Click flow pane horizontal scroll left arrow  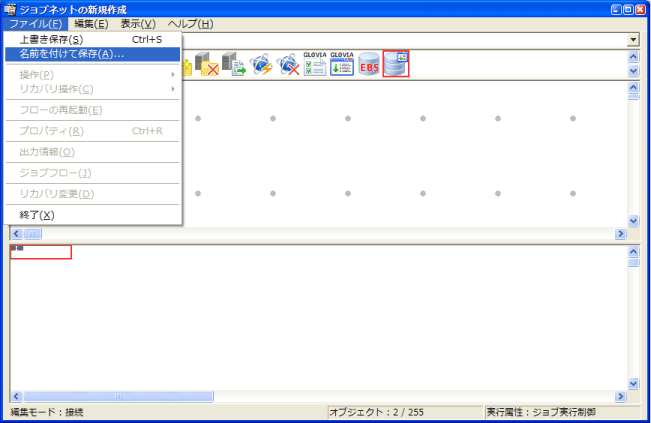click(16, 234)
